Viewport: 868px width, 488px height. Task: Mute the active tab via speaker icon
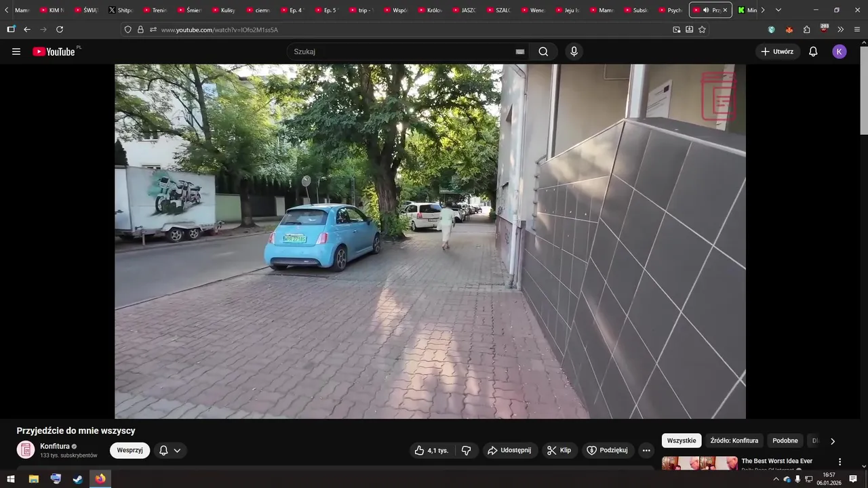tap(706, 10)
